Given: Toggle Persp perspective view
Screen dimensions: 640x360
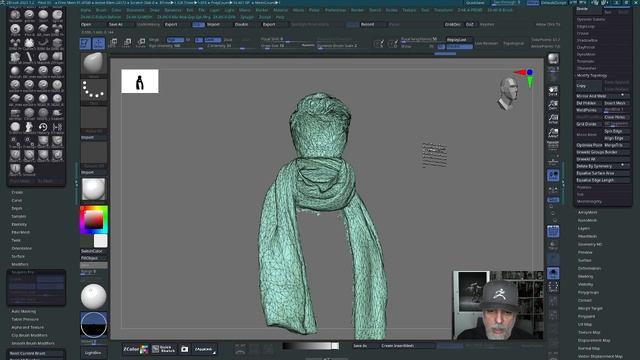Looking at the screenshot, I should [x=553, y=147].
